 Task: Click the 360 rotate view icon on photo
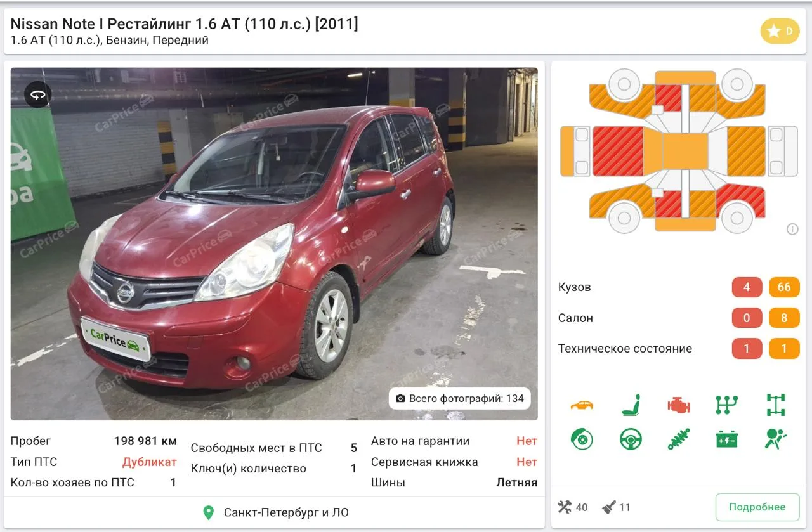(38, 94)
